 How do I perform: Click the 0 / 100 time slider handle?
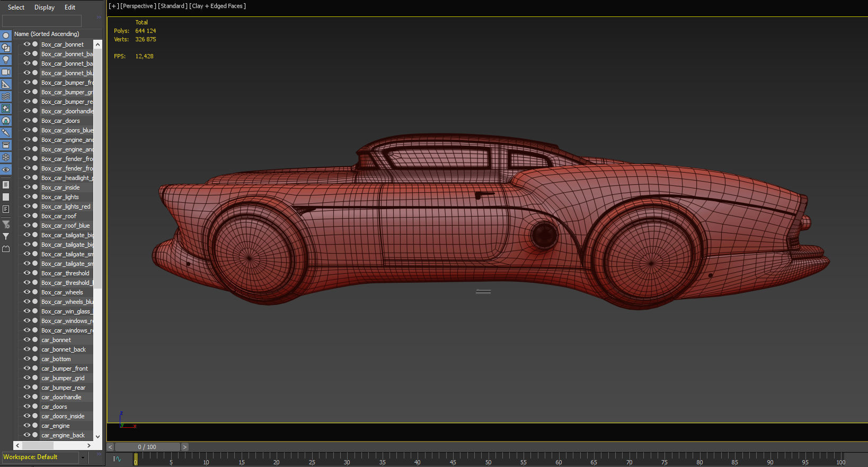tap(147, 447)
